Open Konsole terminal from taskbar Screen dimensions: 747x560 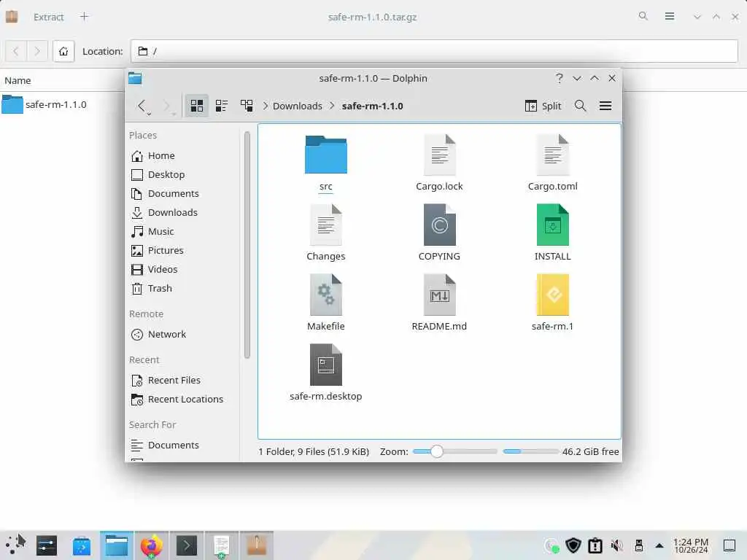click(x=187, y=545)
